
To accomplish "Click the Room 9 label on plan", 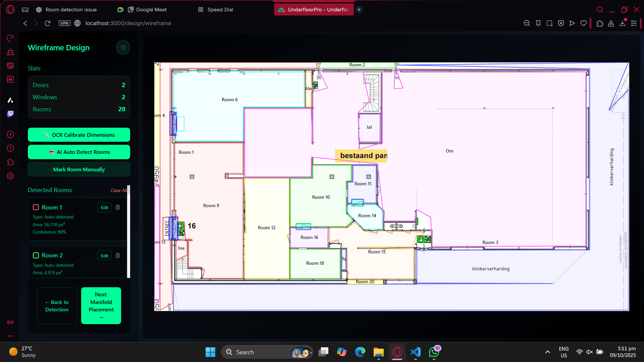I will tap(211, 205).
